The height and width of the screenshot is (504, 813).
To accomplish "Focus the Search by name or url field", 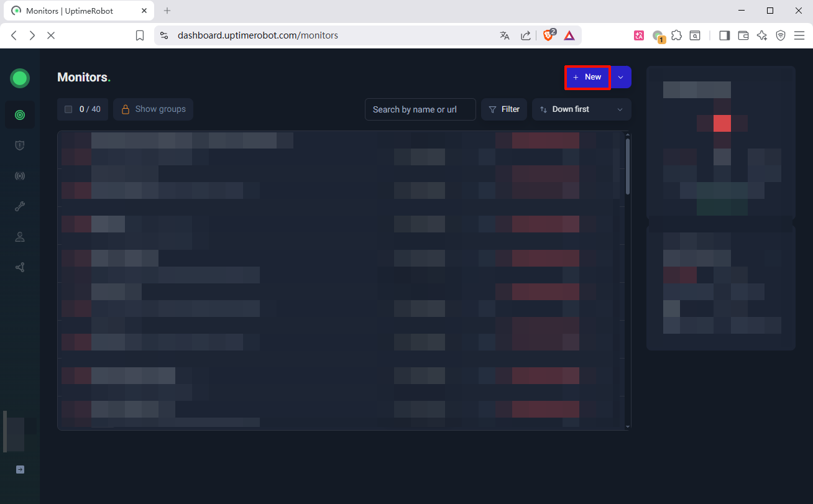I will click(x=420, y=109).
